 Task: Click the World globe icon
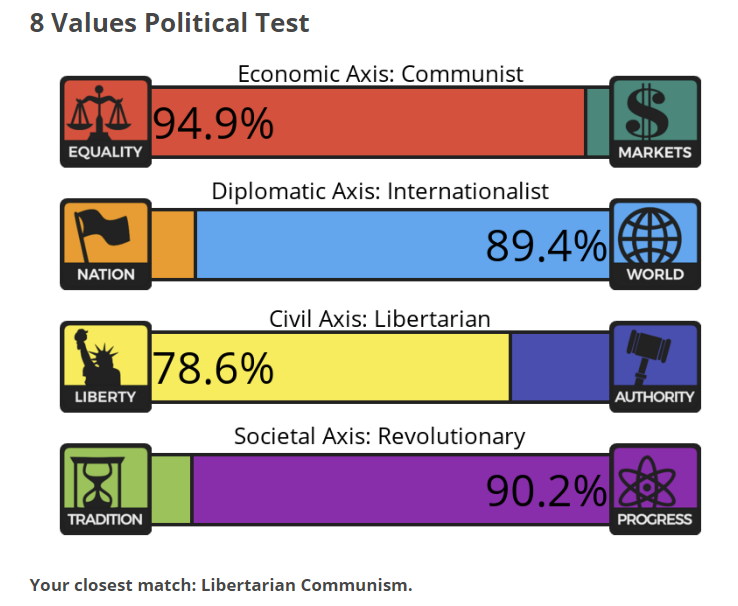[654, 235]
